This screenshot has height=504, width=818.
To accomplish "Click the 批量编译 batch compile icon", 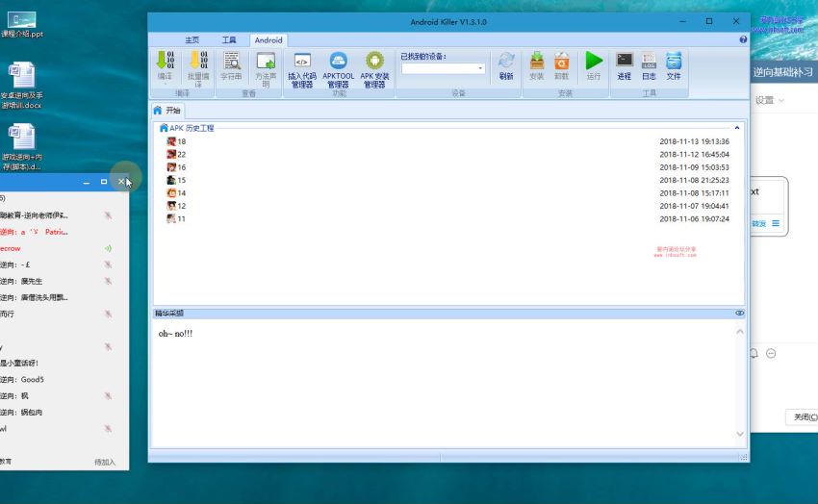I will tap(198, 68).
